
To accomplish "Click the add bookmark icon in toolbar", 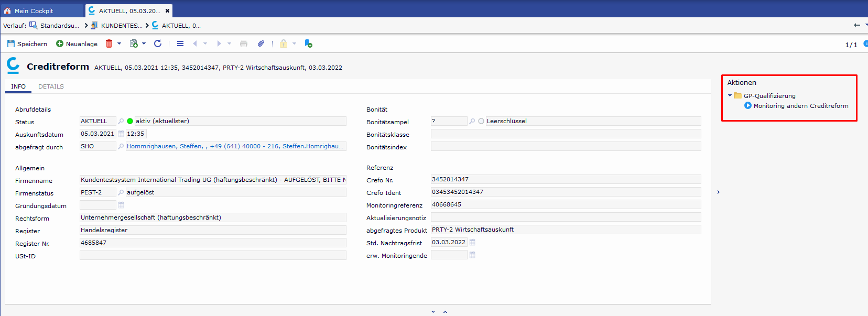I will (308, 44).
